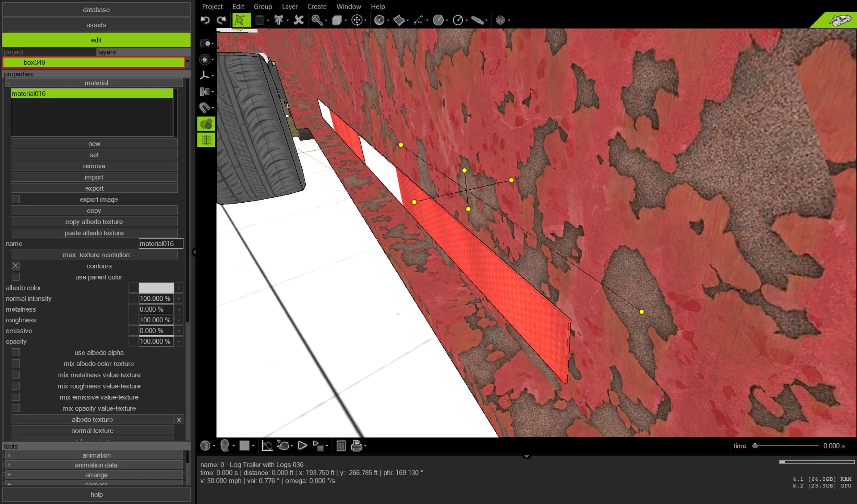The height and width of the screenshot is (504, 857).
Task: Enable the use parent color checkbox
Action: [x=15, y=277]
